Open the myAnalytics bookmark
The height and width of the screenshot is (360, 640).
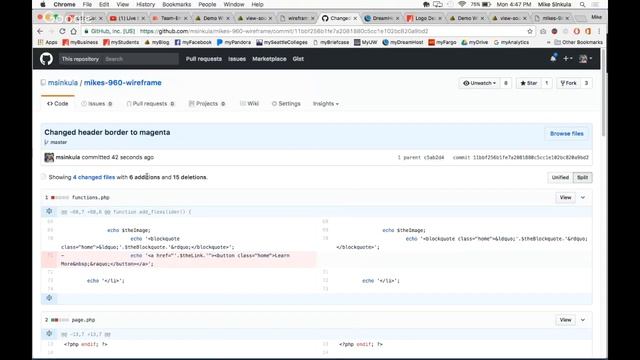coord(511,42)
